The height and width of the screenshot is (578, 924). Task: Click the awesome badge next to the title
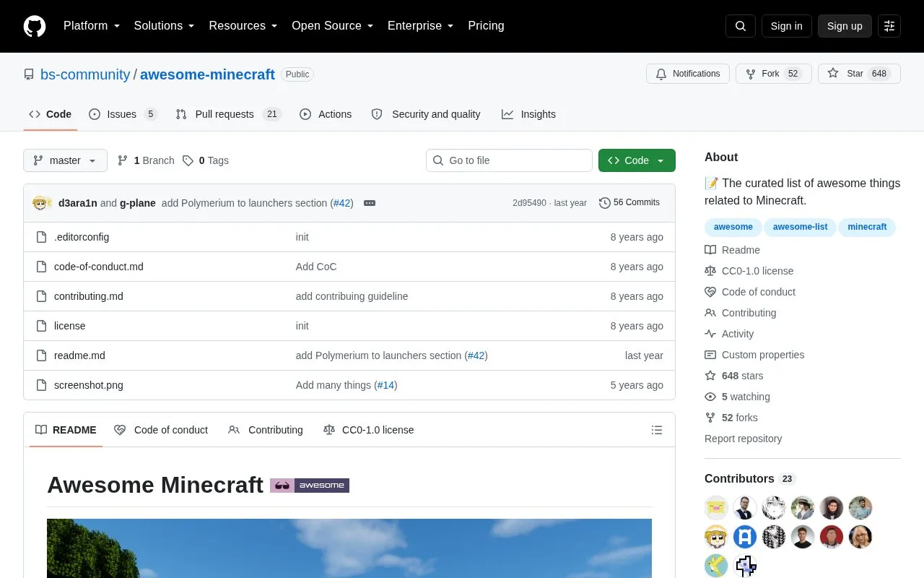click(x=310, y=486)
